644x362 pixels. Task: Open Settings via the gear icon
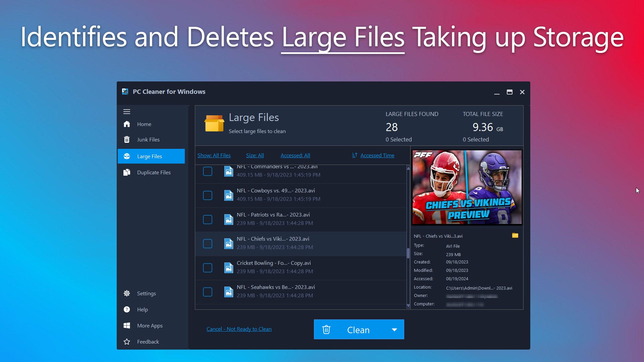(x=127, y=293)
